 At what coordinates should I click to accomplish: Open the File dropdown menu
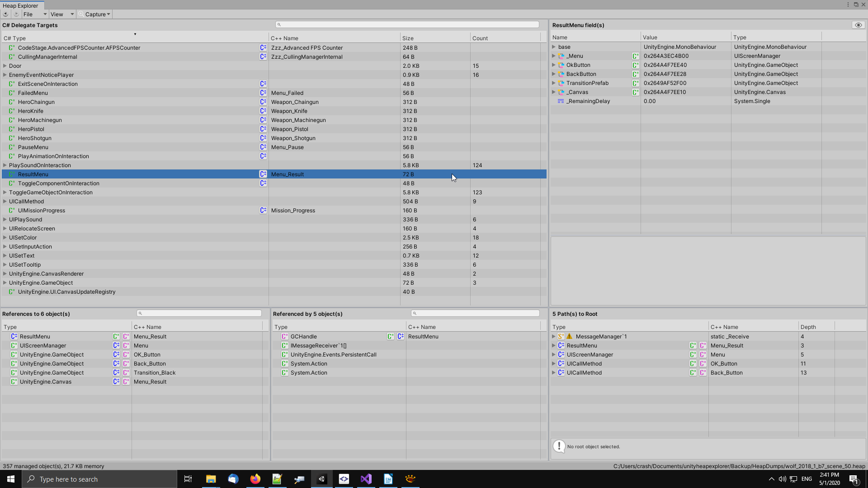[35, 14]
